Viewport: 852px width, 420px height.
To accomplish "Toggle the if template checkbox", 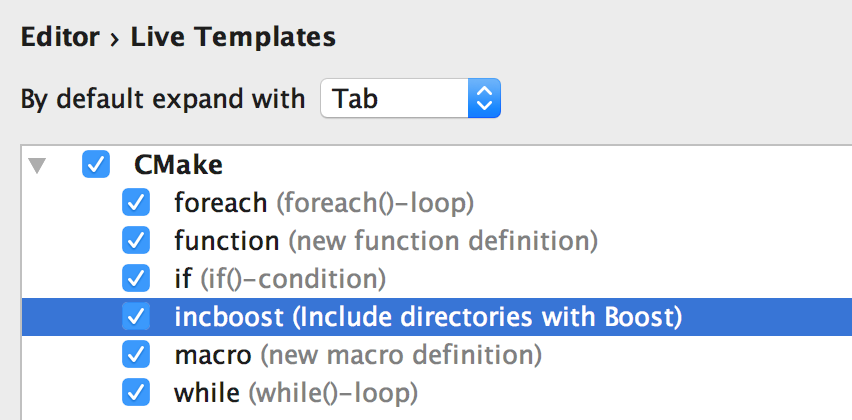I will [135, 279].
